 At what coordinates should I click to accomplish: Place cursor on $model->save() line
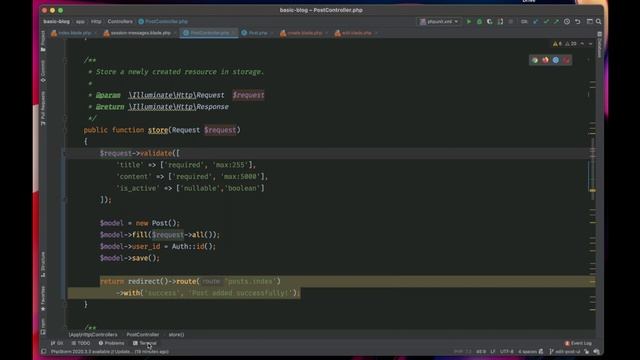click(x=130, y=258)
